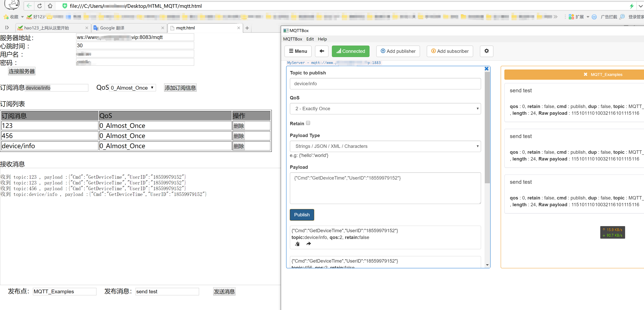This screenshot has width=644, height=310.
Task: Click the green Connected status button
Action: pyautogui.click(x=350, y=51)
